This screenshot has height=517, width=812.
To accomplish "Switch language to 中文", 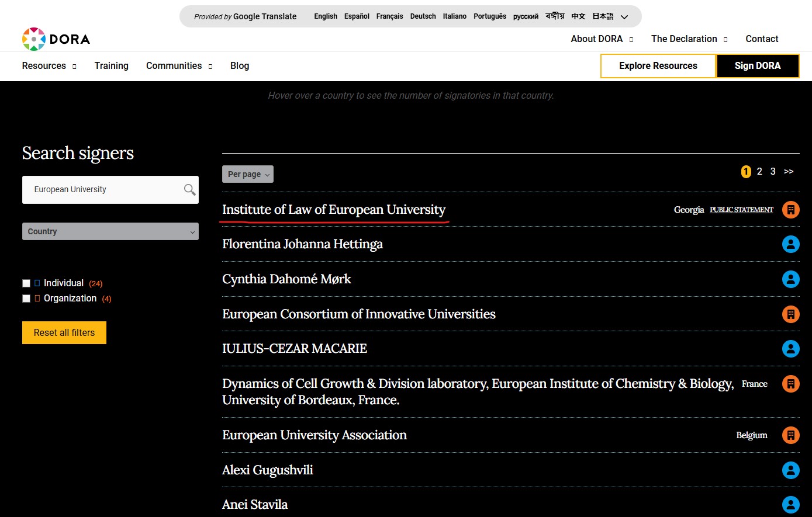I will [x=578, y=16].
